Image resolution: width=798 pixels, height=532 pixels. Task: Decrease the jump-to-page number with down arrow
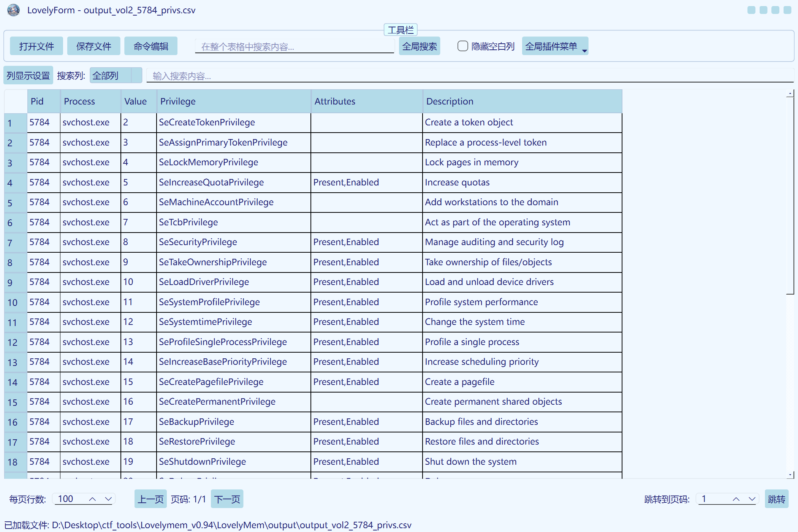752,499
